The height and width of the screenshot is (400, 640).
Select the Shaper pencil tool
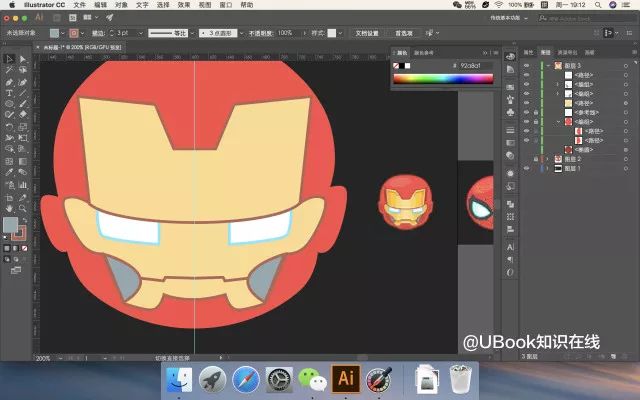pos(9,115)
